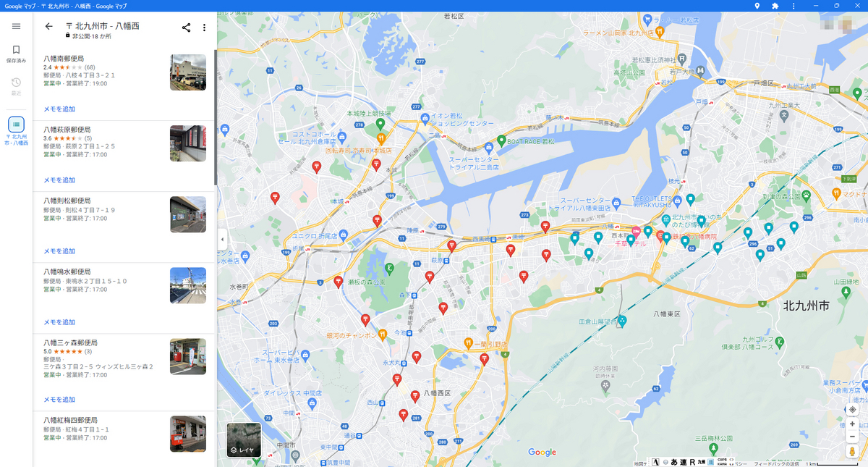Image resolution: width=868 pixels, height=467 pixels.
Task: Open the hamburger main menu
Action: pos(16,26)
